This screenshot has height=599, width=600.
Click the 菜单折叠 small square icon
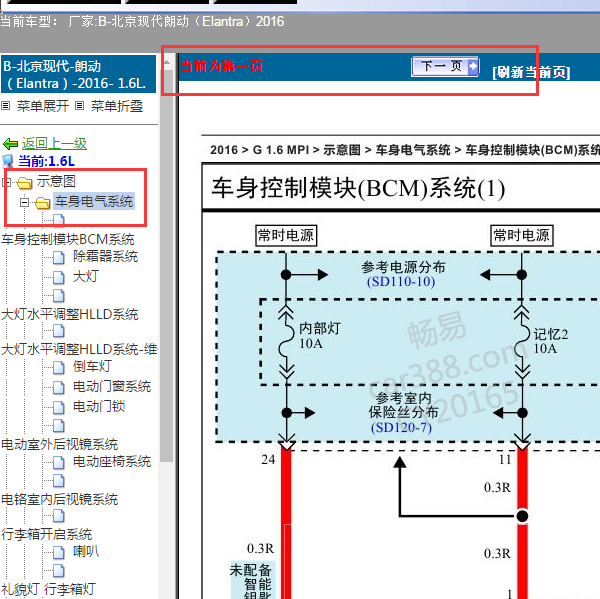tap(79, 105)
